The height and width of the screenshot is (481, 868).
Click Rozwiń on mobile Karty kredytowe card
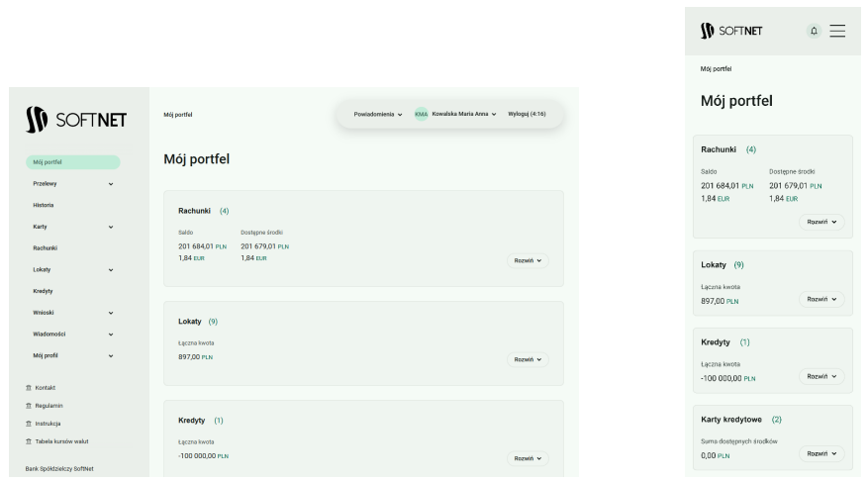(x=821, y=453)
